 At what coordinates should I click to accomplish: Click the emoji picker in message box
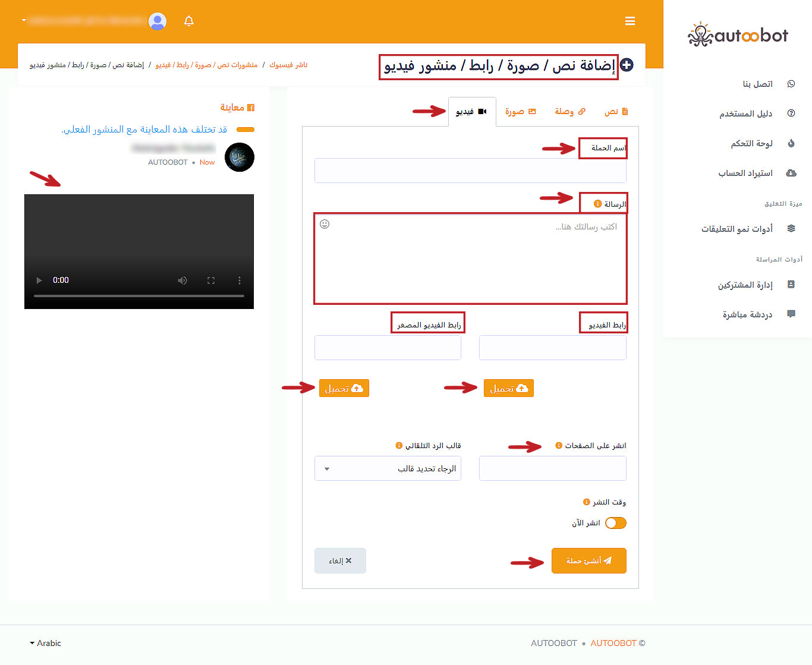tap(325, 224)
